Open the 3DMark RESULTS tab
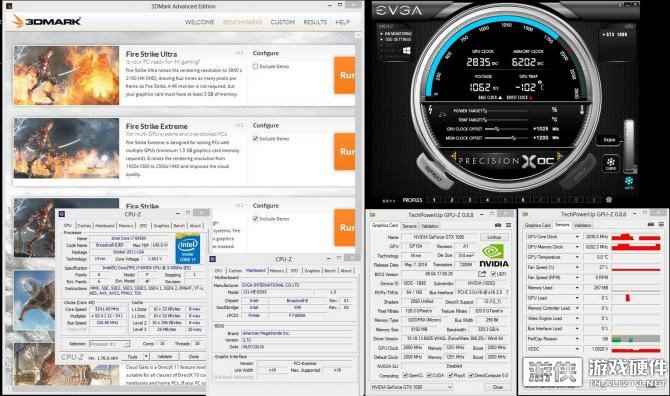The width and height of the screenshot is (670, 396). click(x=315, y=22)
